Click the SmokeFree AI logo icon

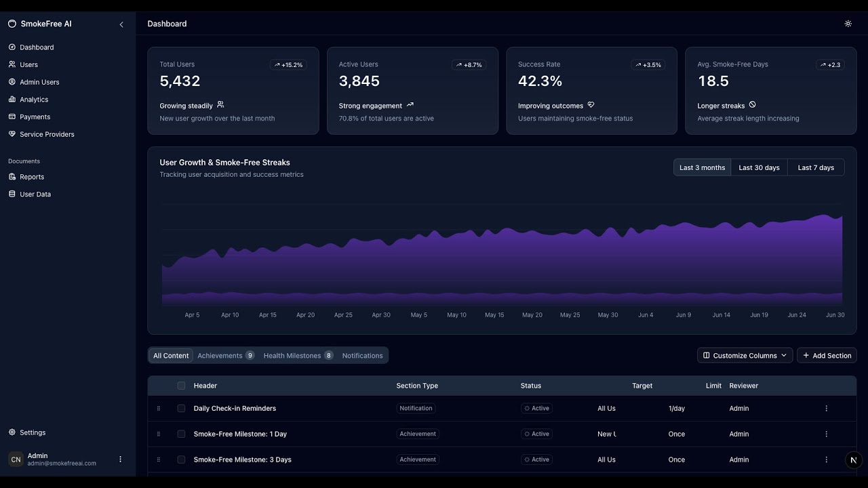click(12, 24)
